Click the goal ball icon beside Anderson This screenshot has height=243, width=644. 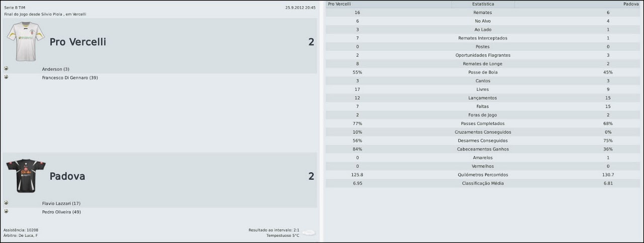pos(6,69)
